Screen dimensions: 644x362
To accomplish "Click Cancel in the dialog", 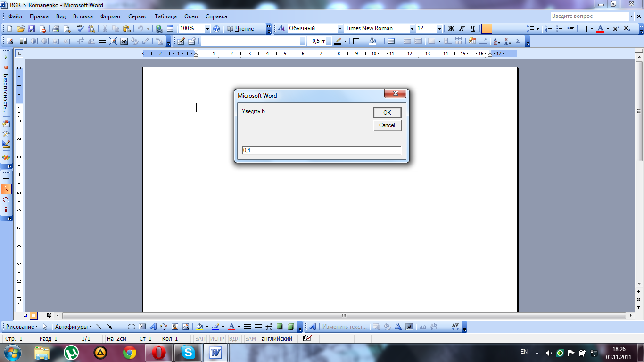I will click(x=387, y=125).
